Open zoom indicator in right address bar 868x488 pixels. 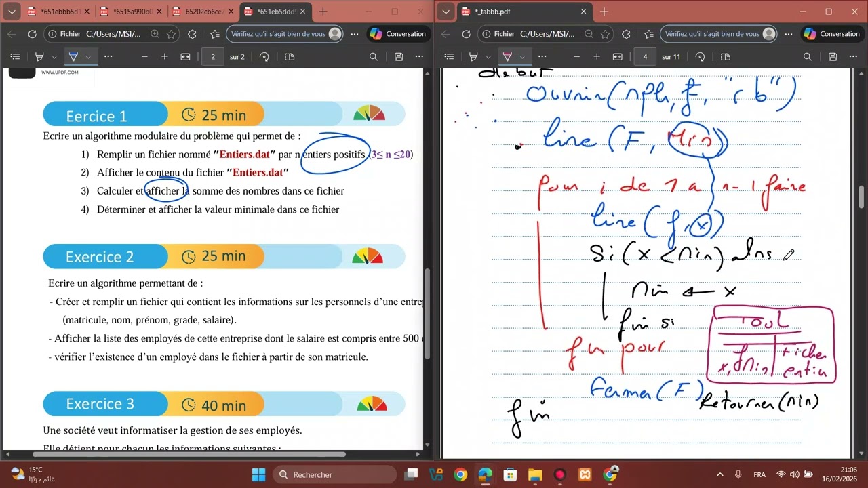tap(589, 34)
